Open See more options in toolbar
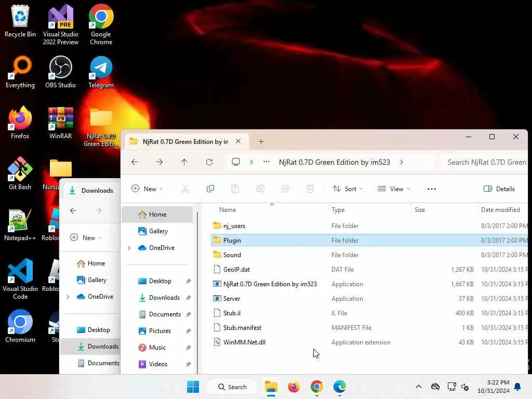This screenshot has width=532, height=399. 432,189
